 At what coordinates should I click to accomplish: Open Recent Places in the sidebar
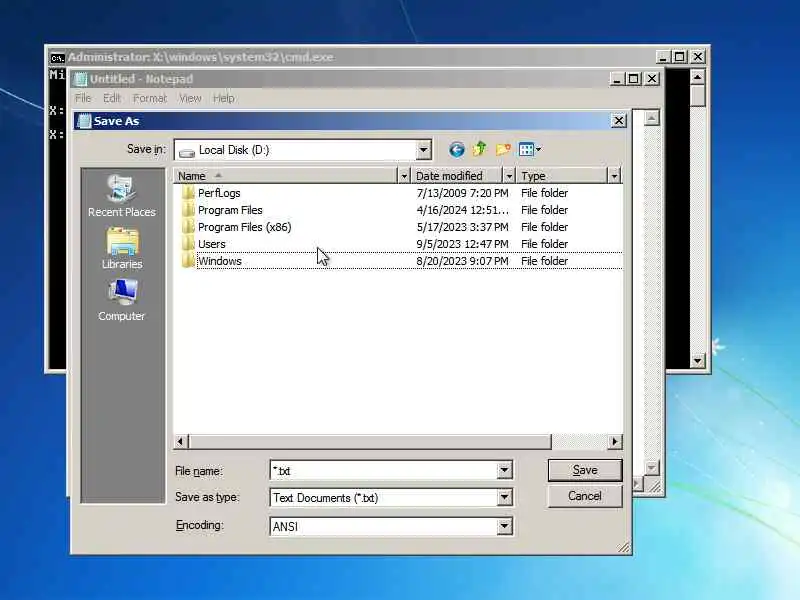121,196
